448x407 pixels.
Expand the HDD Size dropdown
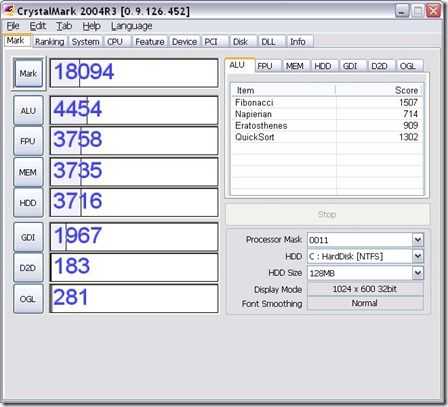(418, 273)
